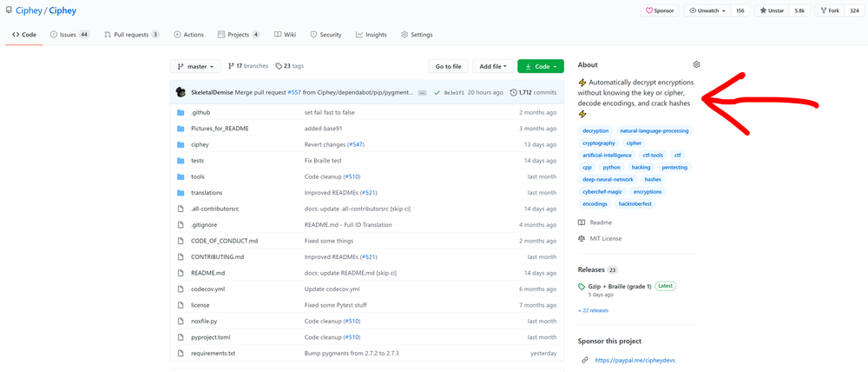
Task: Click the 23 tags link
Action: coord(290,66)
